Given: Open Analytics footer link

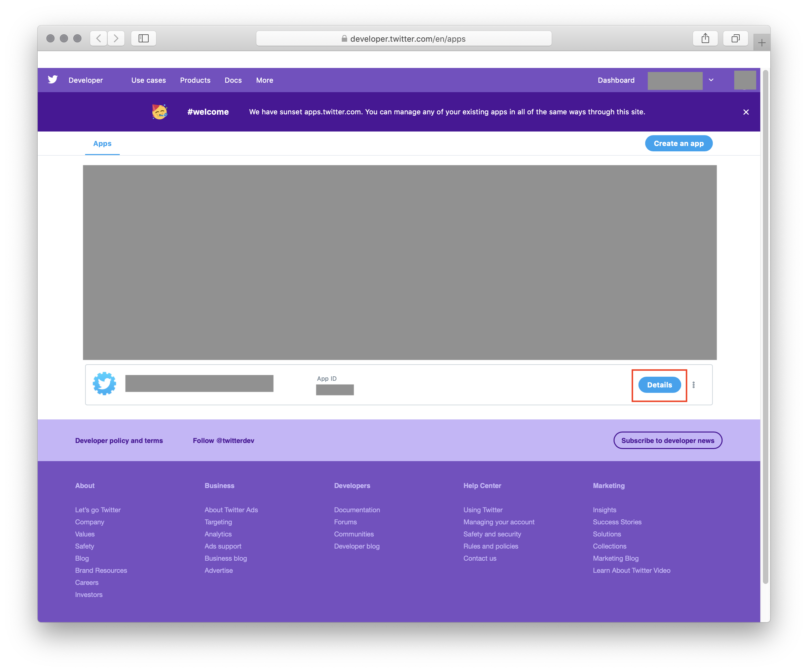Looking at the screenshot, I should click(218, 534).
